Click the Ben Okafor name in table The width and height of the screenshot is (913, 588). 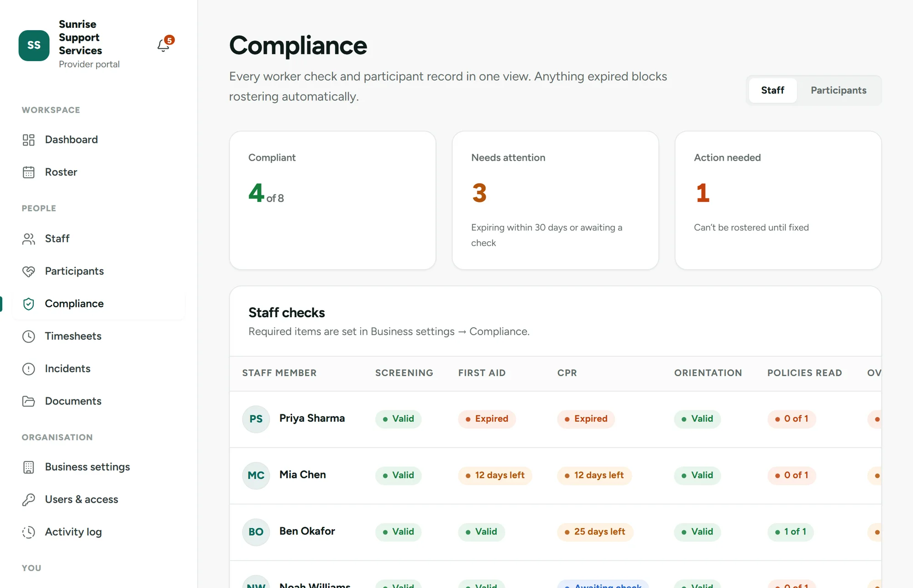(x=307, y=531)
